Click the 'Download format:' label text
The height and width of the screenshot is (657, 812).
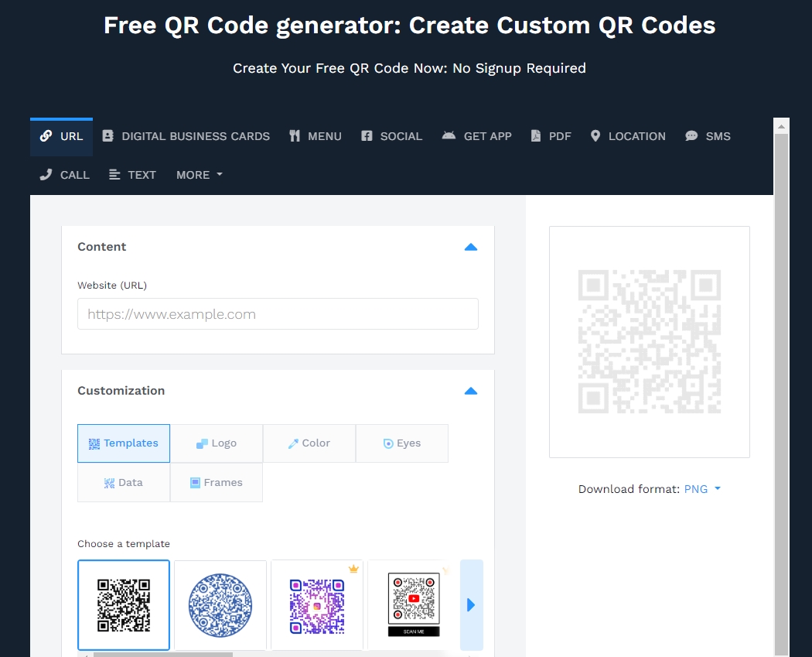point(629,489)
